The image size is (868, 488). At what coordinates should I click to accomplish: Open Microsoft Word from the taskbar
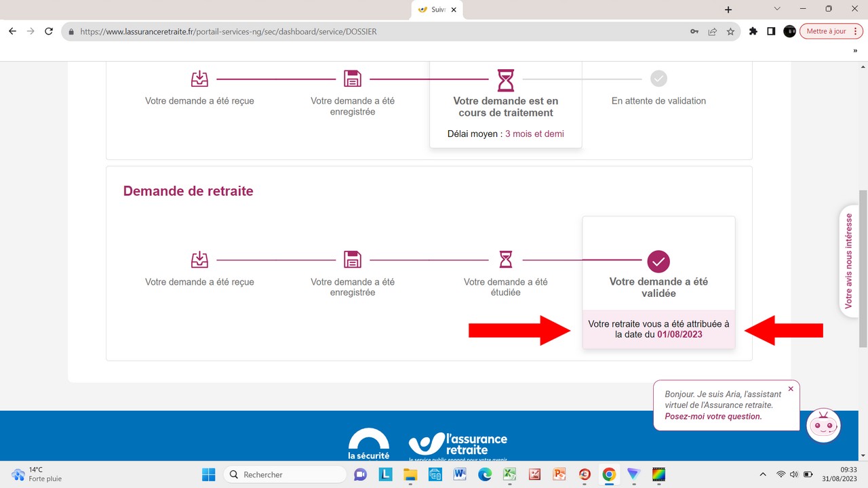460,474
